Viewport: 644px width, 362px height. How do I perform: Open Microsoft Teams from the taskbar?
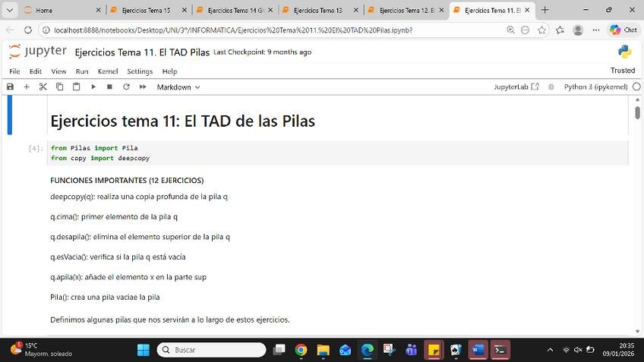point(411,350)
